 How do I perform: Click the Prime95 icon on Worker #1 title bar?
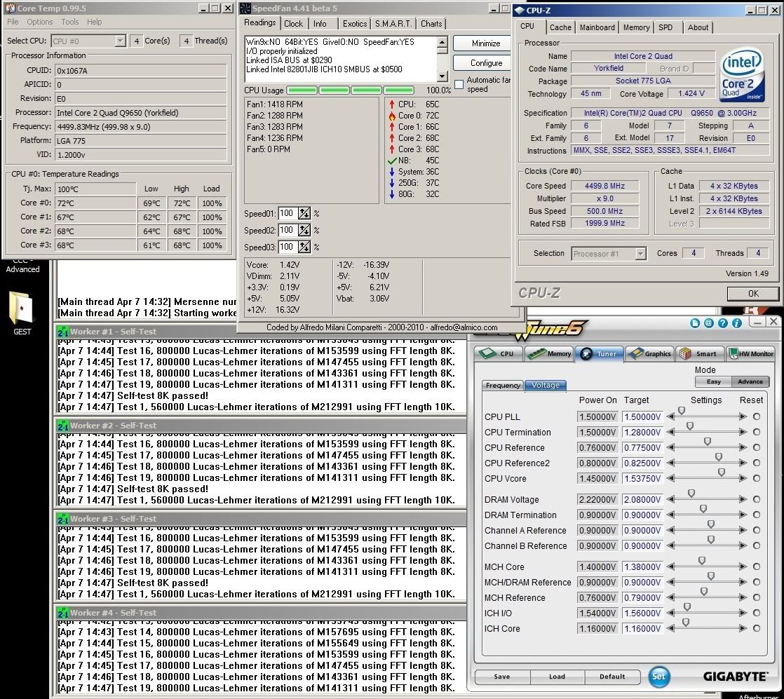pyautogui.click(x=62, y=332)
